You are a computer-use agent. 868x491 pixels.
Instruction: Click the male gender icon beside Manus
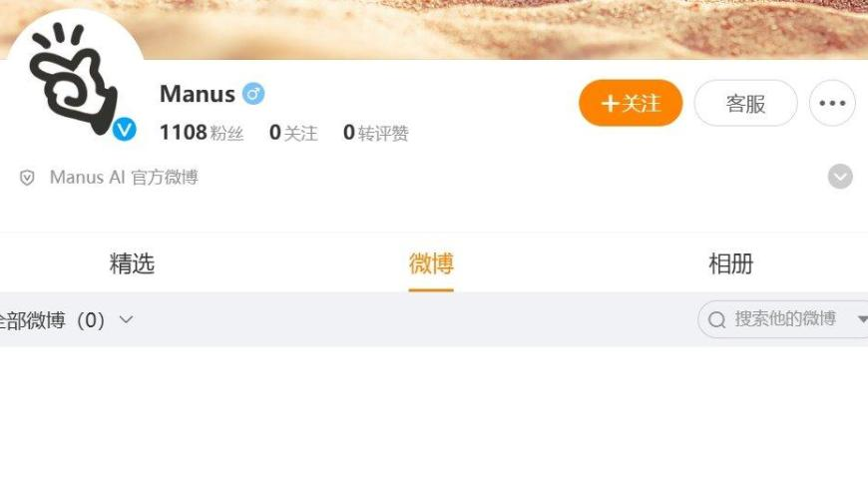pos(253,94)
